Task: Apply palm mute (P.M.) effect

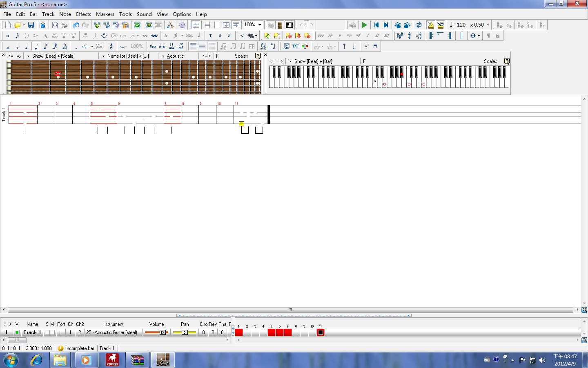Action: (x=189, y=36)
